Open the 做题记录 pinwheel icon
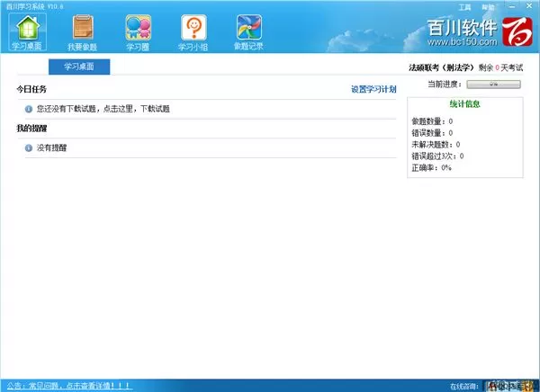 click(x=248, y=30)
